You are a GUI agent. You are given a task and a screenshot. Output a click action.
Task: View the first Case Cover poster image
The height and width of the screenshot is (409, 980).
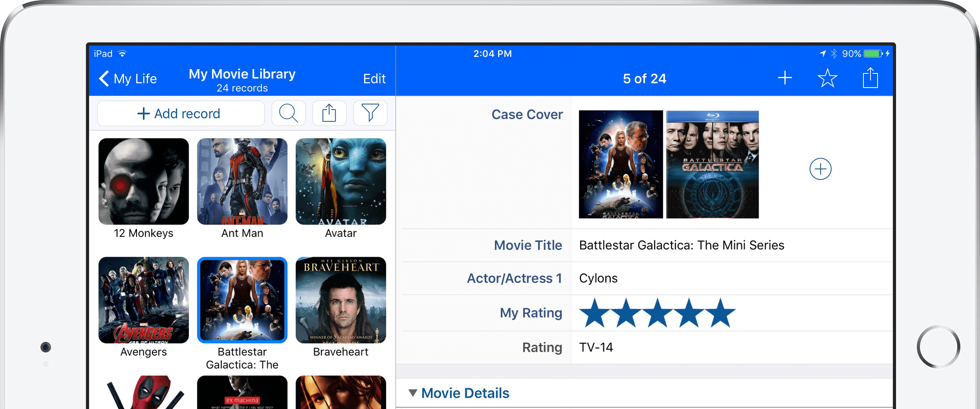click(x=620, y=164)
